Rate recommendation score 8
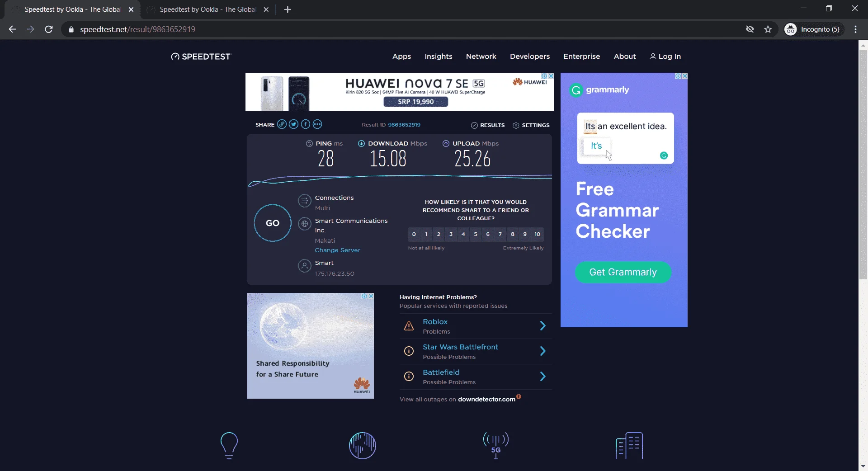Image resolution: width=868 pixels, height=471 pixels. (x=513, y=235)
